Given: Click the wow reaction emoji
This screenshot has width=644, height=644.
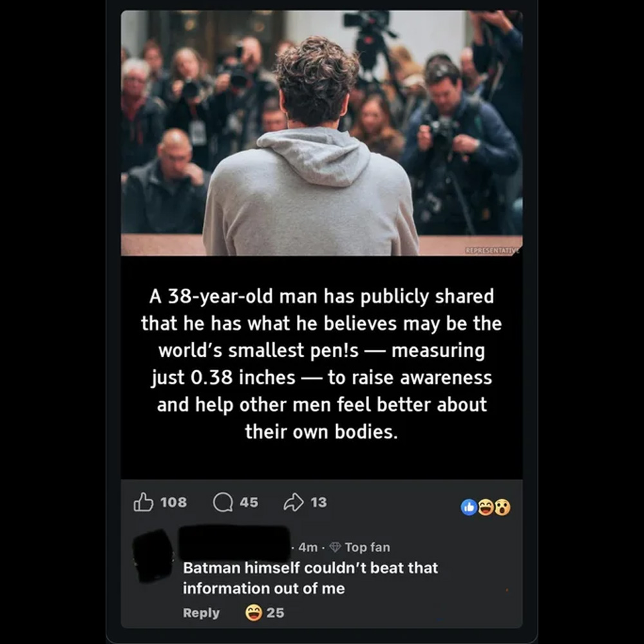Looking at the screenshot, I should [502, 507].
